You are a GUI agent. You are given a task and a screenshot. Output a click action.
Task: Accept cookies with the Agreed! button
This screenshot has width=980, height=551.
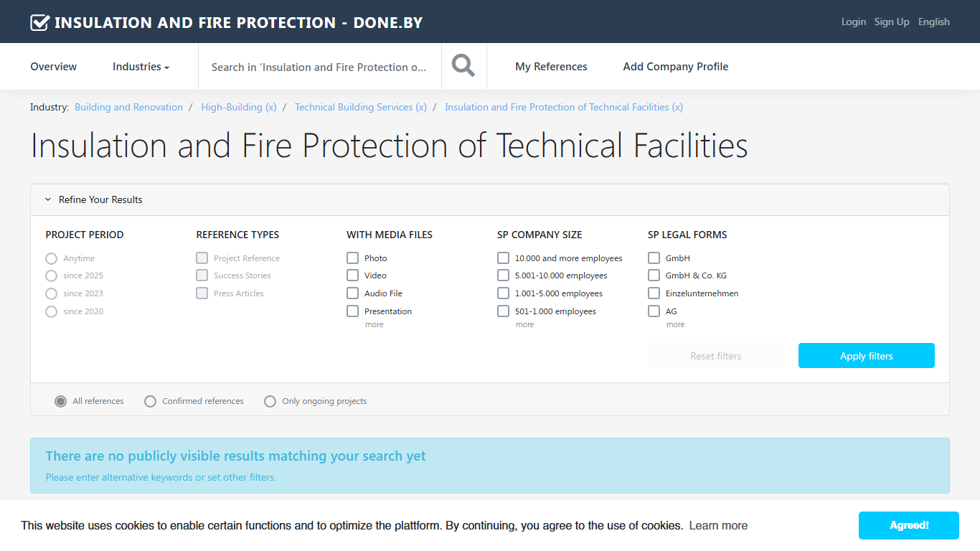tap(908, 525)
